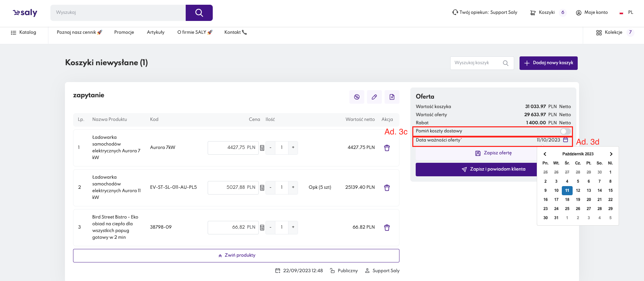The width and height of the screenshot is (644, 281).
Task: Go to previous month in calendar
Action: click(545, 154)
